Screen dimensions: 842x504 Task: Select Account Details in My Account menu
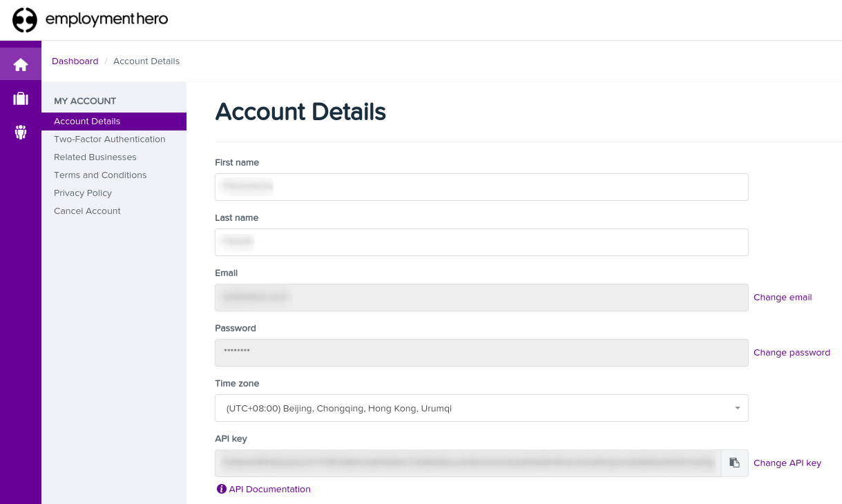(86, 121)
